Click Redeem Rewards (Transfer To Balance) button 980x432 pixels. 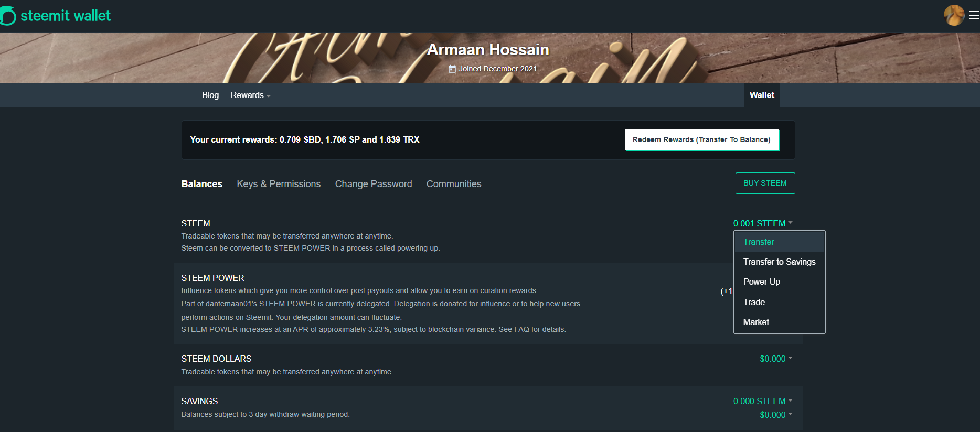pyautogui.click(x=701, y=140)
